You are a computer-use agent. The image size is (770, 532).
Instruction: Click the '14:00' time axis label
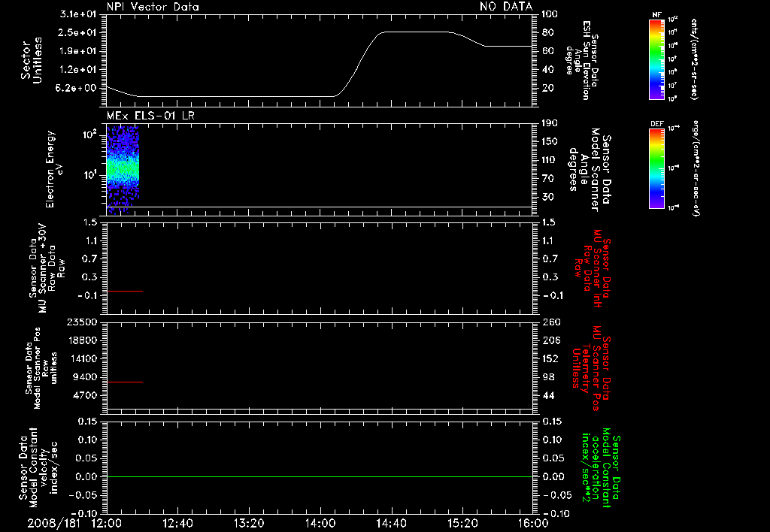[x=320, y=523]
